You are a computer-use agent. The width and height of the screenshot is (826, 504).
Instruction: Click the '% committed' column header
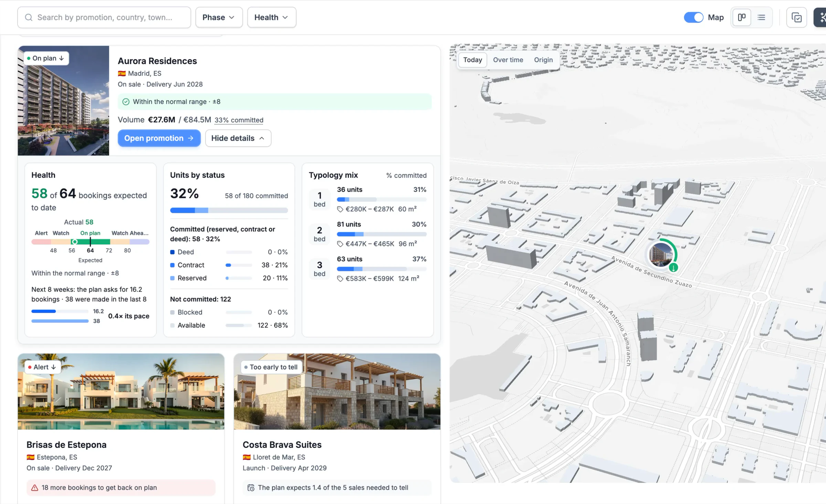pyautogui.click(x=406, y=175)
